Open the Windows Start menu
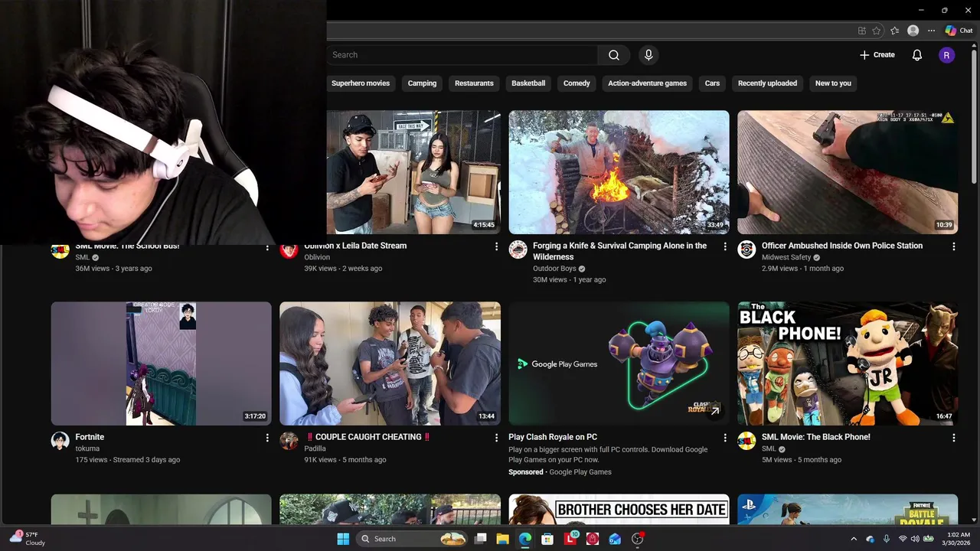Viewport: 980px width, 551px height. pos(343,539)
